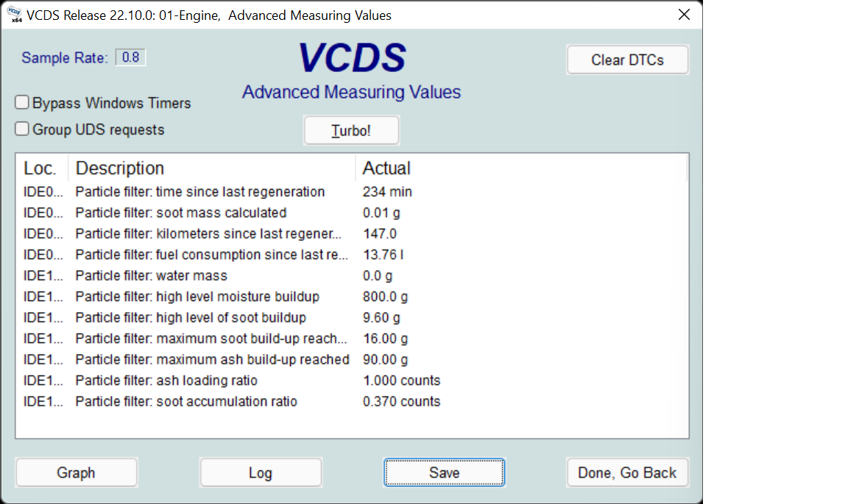Screen dimensions: 848x504
Task: Select row 'ash loading ratio'
Action: 352,380
